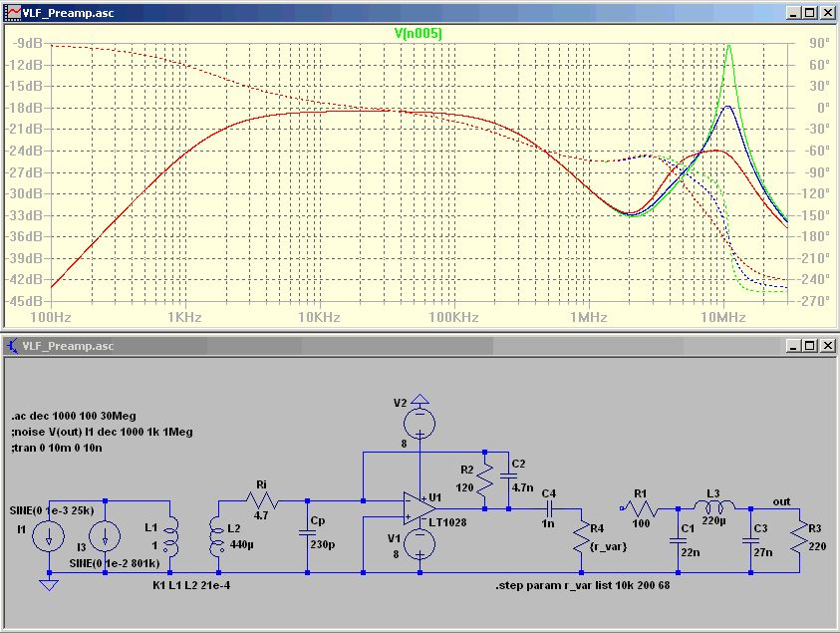The height and width of the screenshot is (633, 840).
Task: Click the green trace resonance peak
Action: click(x=729, y=47)
